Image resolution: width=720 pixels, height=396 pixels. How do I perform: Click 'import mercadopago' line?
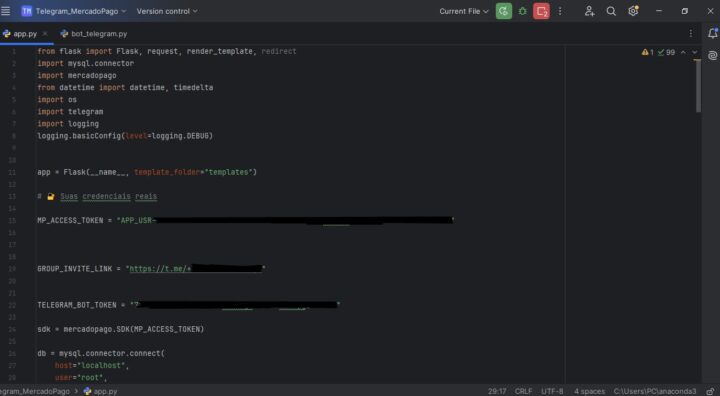(x=77, y=75)
